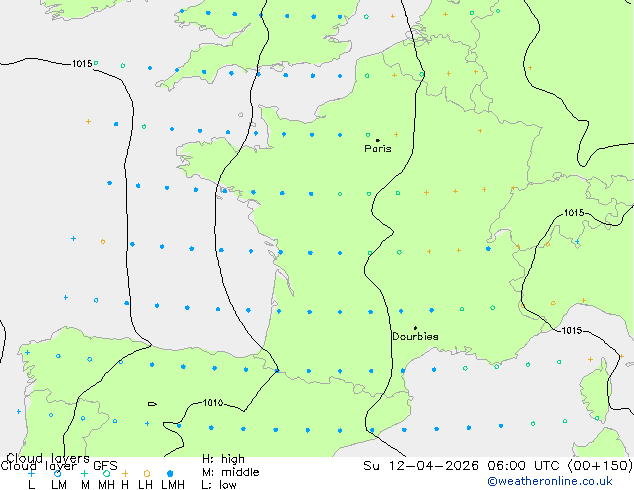The height and width of the screenshot is (490, 634).
Task: Click the 'M: middle' legend text
Action: (x=230, y=472)
